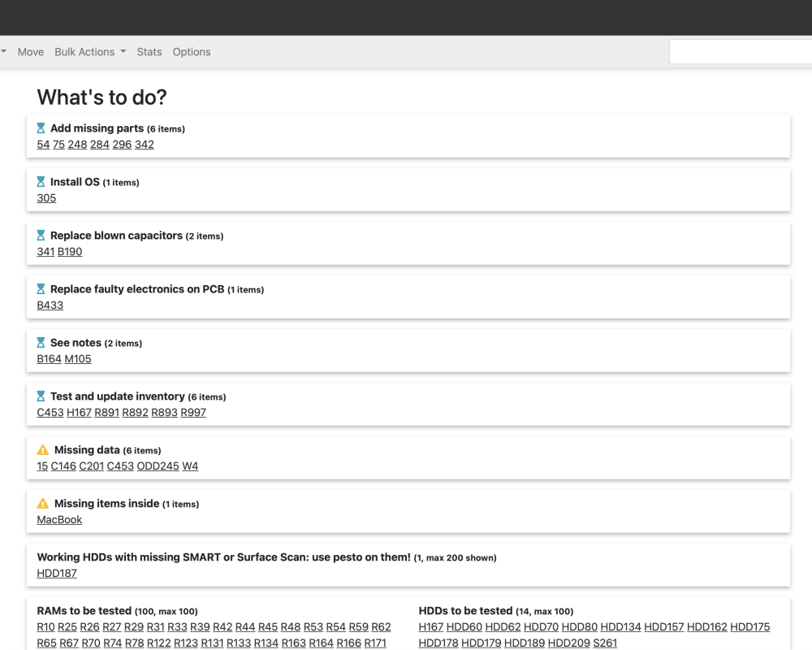This screenshot has height=650, width=812.
Task: Open item M105 under See notes
Action: (78, 358)
